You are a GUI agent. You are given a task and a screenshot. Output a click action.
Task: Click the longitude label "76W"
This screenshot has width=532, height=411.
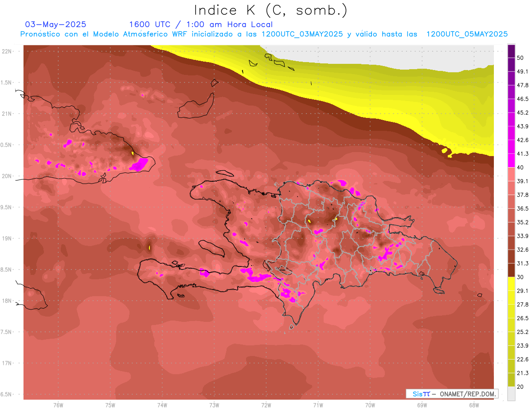click(x=58, y=405)
